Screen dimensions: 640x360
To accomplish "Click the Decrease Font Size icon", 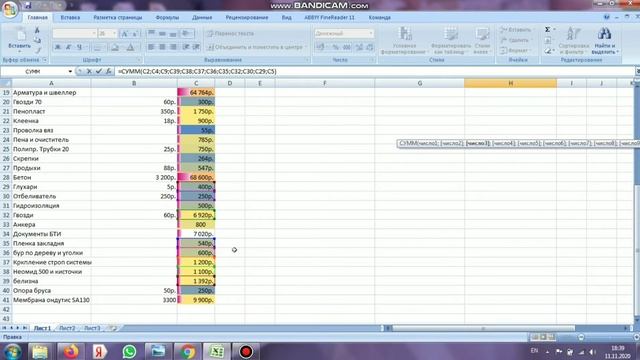I will tap(135, 33).
